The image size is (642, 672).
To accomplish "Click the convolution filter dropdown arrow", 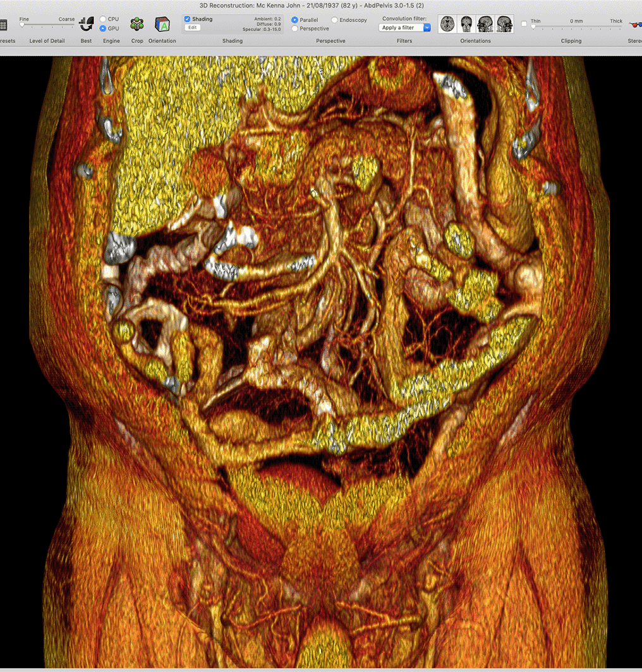I will click(426, 27).
